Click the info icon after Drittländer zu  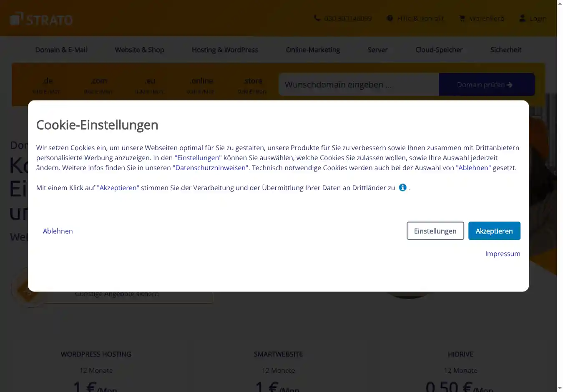tap(402, 188)
